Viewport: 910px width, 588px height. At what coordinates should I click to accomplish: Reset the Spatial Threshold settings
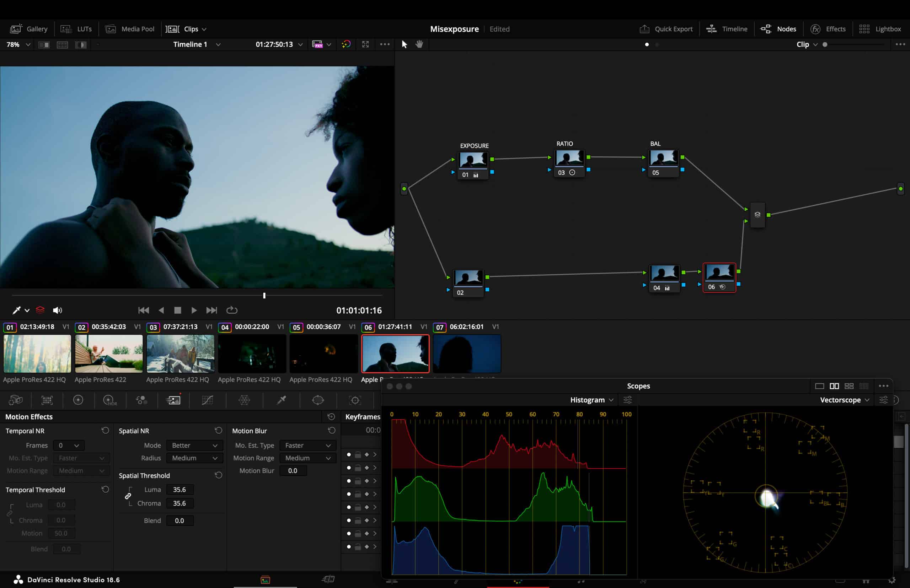click(218, 475)
